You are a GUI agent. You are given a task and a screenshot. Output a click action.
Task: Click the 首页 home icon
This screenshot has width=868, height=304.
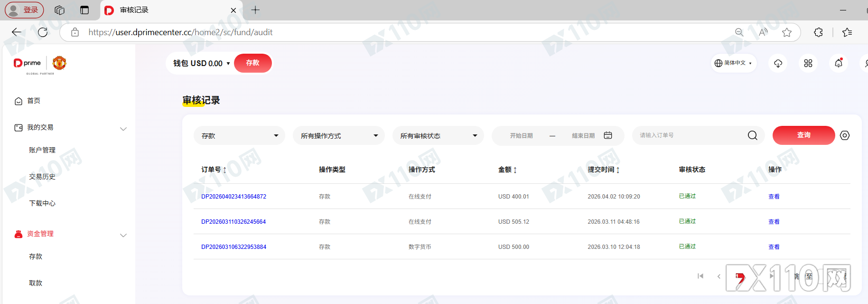click(x=19, y=101)
